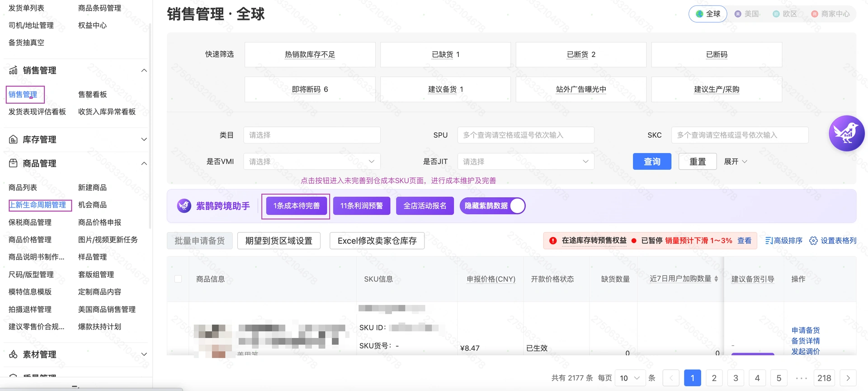Click the SKC search input field
This screenshot has height=391, width=868.
(740, 135)
